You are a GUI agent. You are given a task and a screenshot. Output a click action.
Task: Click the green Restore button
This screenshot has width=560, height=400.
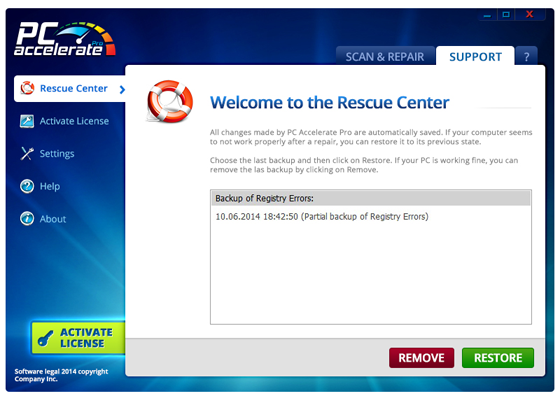(x=498, y=358)
